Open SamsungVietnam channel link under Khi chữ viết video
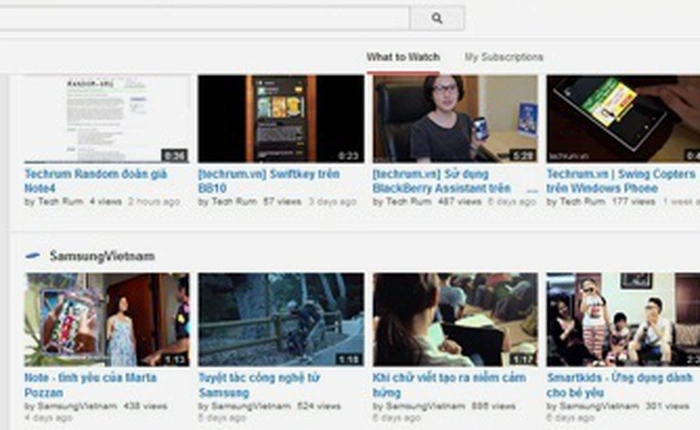This screenshot has width=700, height=430. click(425, 406)
